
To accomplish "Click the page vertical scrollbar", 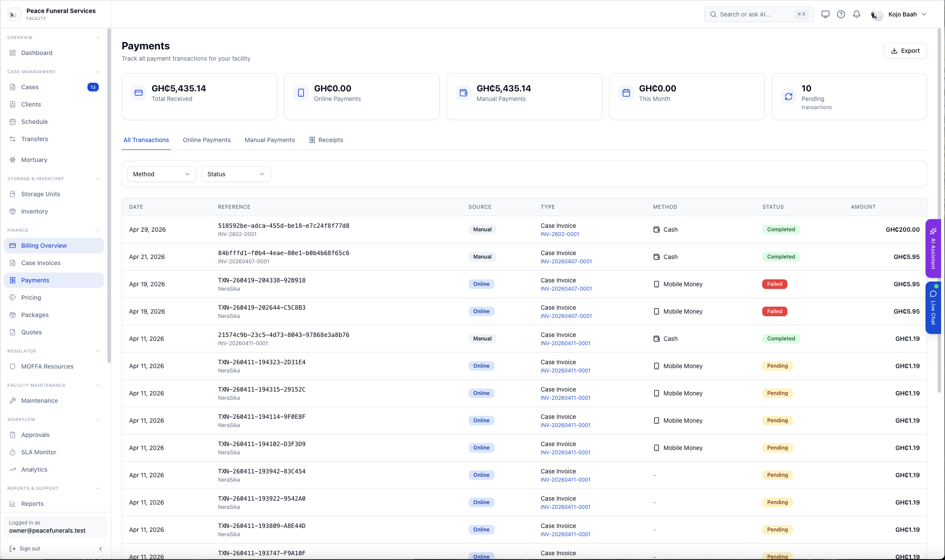I will (x=939, y=210).
